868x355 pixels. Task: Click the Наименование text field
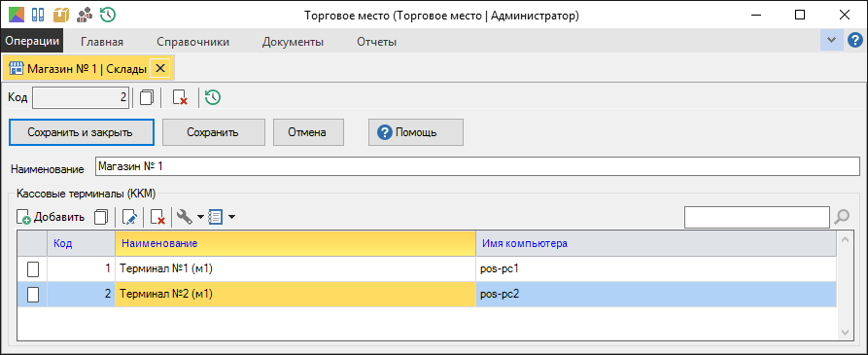click(476, 166)
